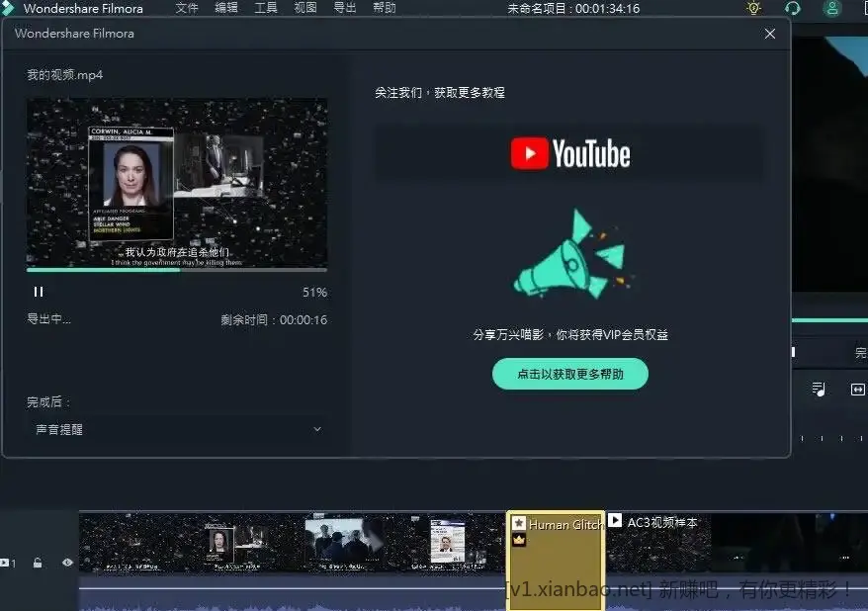Viewport: 868px width, 611px height.
Task: Open the 视图 menu
Action: coord(305,8)
